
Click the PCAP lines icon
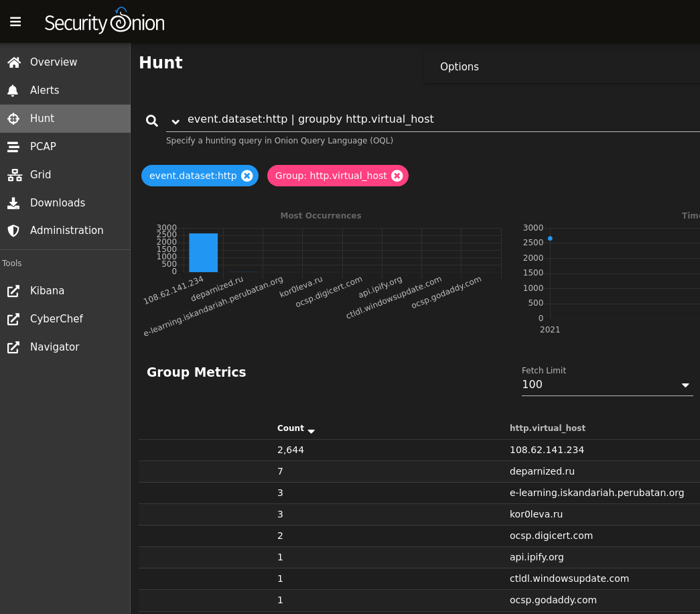point(13,147)
